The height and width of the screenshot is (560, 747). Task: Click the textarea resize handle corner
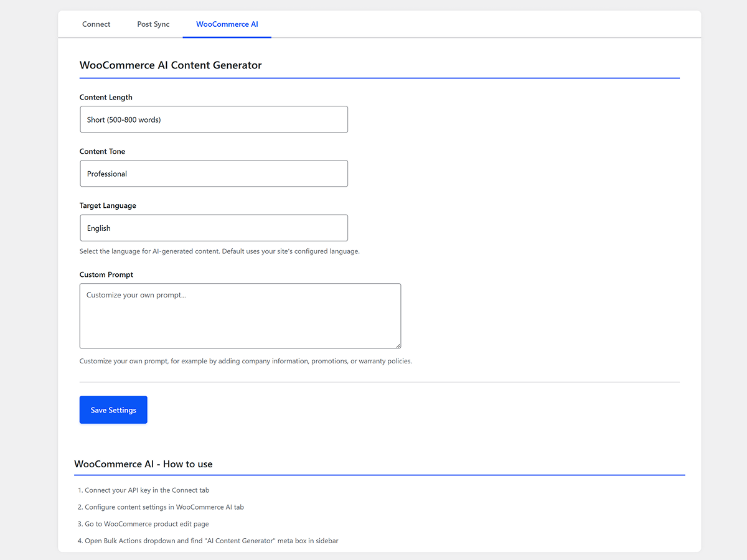pyautogui.click(x=397, y=345)
